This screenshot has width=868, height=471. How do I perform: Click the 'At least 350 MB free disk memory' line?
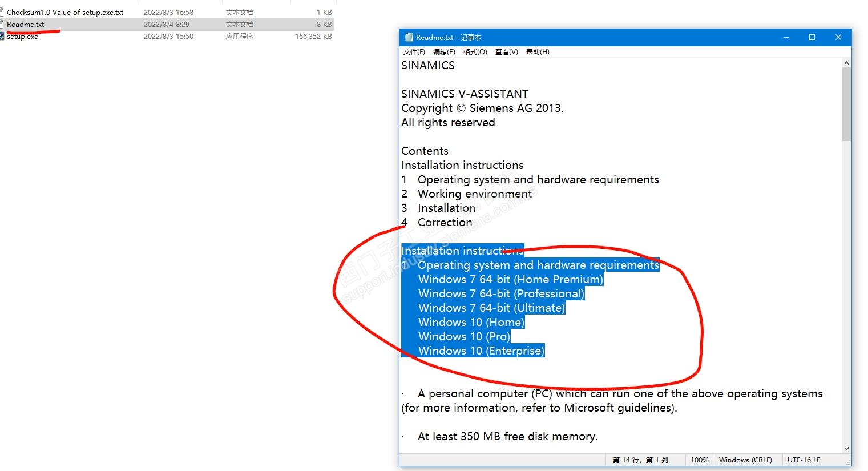499,436
